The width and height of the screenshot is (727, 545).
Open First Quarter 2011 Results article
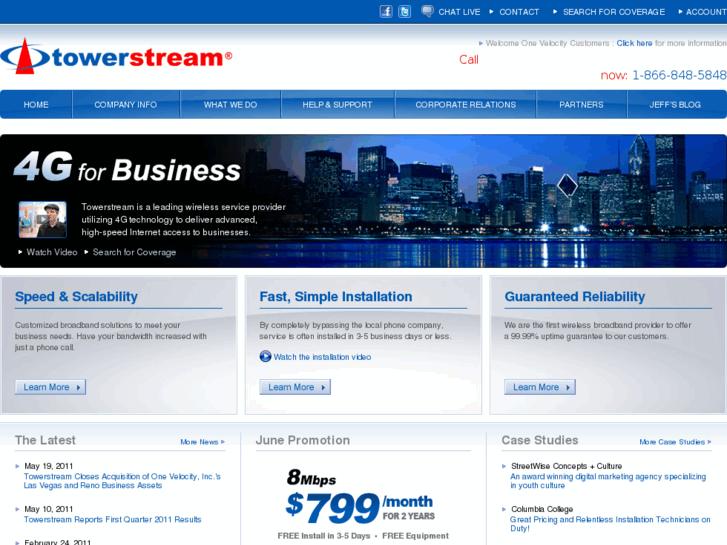pyautogui.click(x=113, y=519)
